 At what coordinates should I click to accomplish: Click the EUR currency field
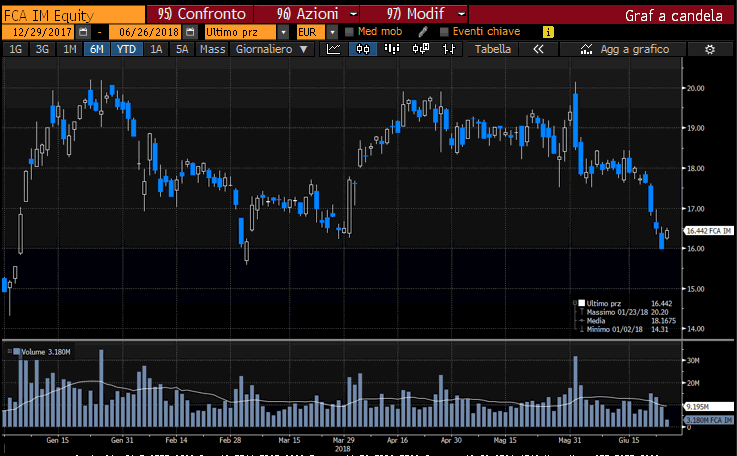[x=310, y=32]
